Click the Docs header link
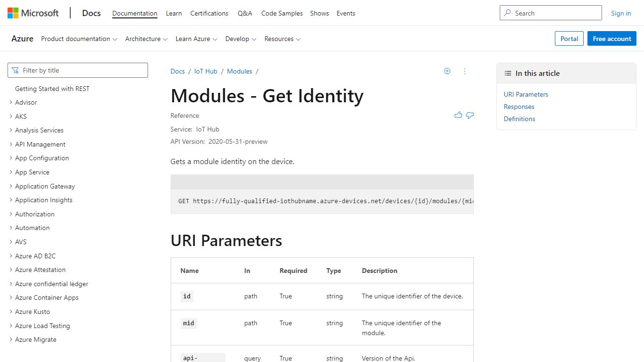The height and width of the screenshot is (362, 644). click(x=91, y=13)
